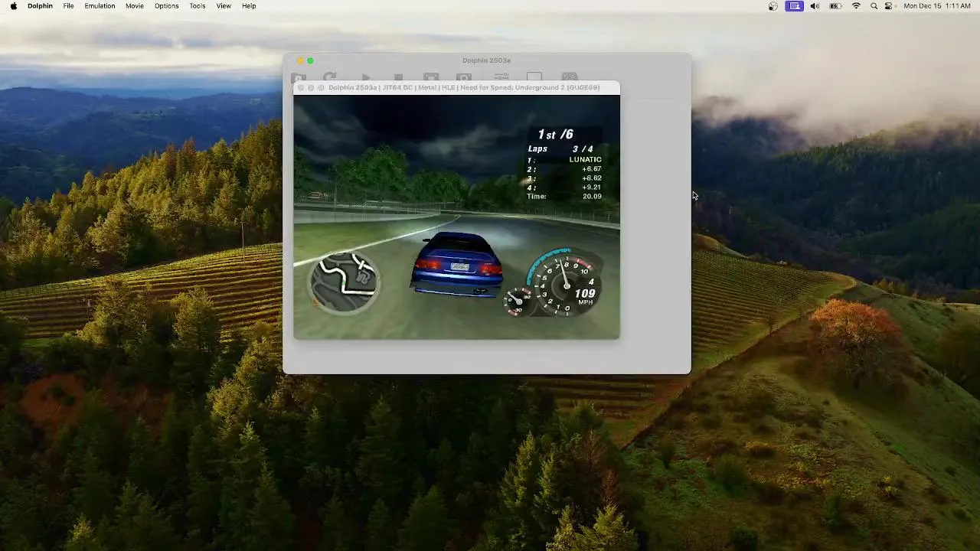The height and width of the screenshot is (551, 980).
Task: Click the '+9.21' gap time row
Action: click(x=565, y=187)
